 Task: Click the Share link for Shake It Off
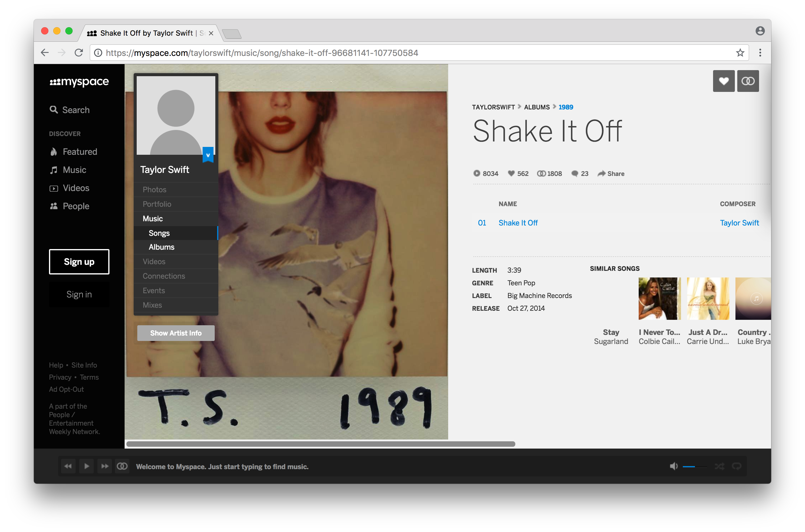(612, 174)
